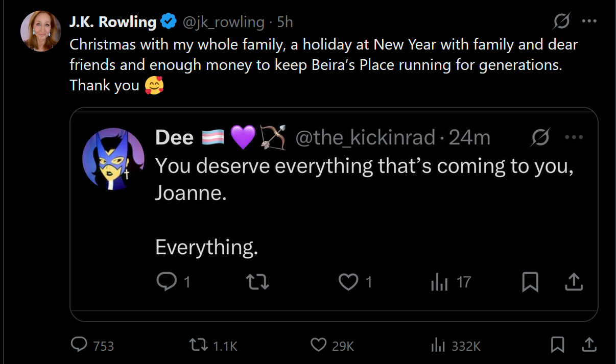Open J.K. Rowling's profile picture
Viewport: 616px width, 364px height.
pyautogui.click(x=41, y=31)
